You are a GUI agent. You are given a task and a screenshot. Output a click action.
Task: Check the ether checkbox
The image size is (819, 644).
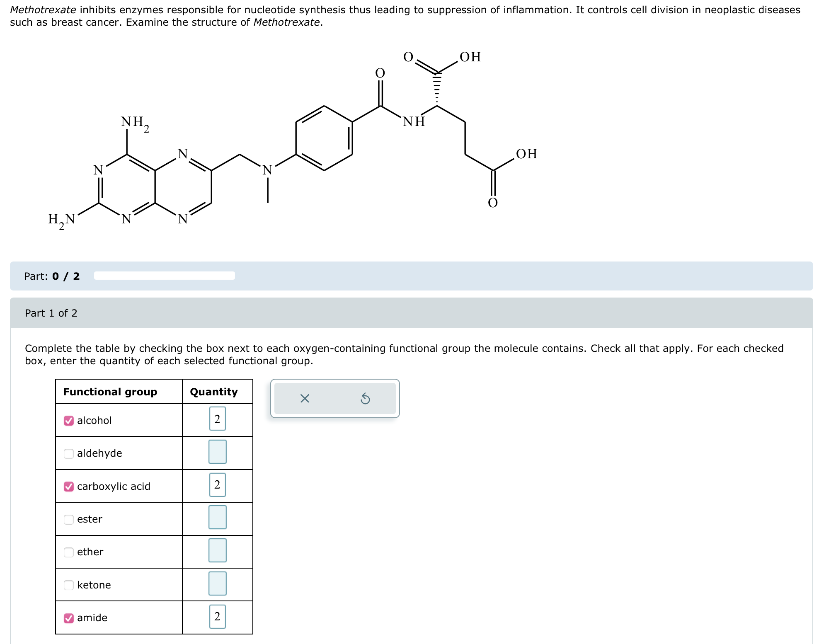coord(68,552)
